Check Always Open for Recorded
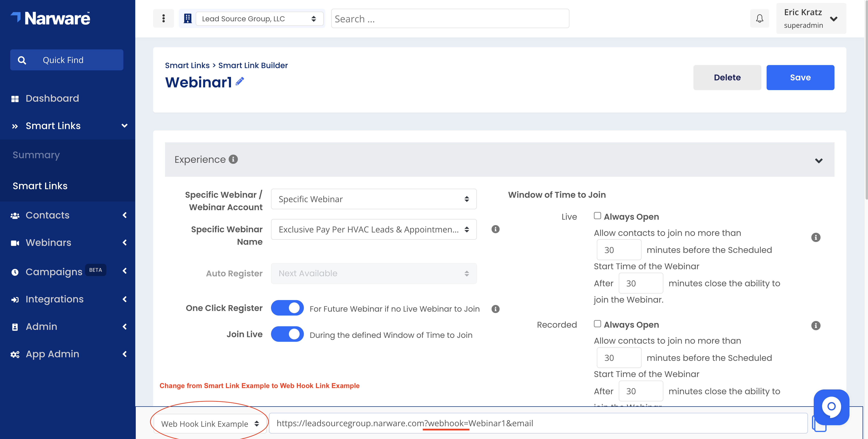The image size is (868, 439). tap(597, 324)
